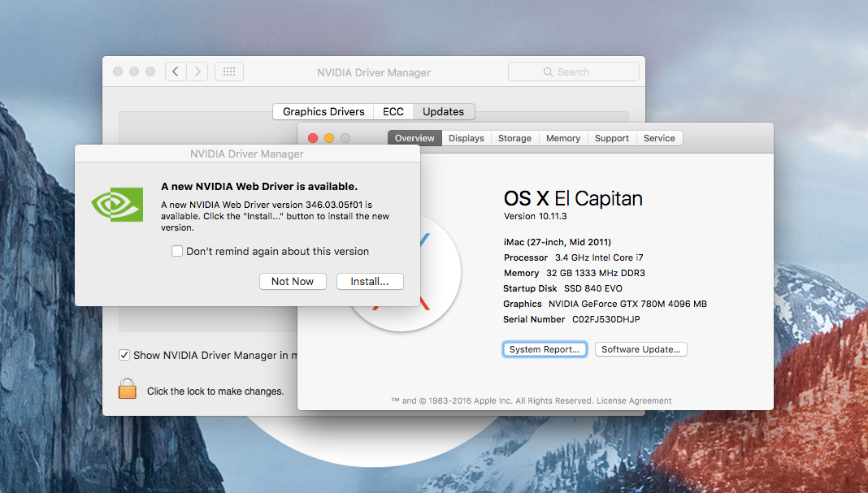This screenshot has width=868, height=493.
Task: Switch to the ECC tab
Action: click(x=393, y=112)
